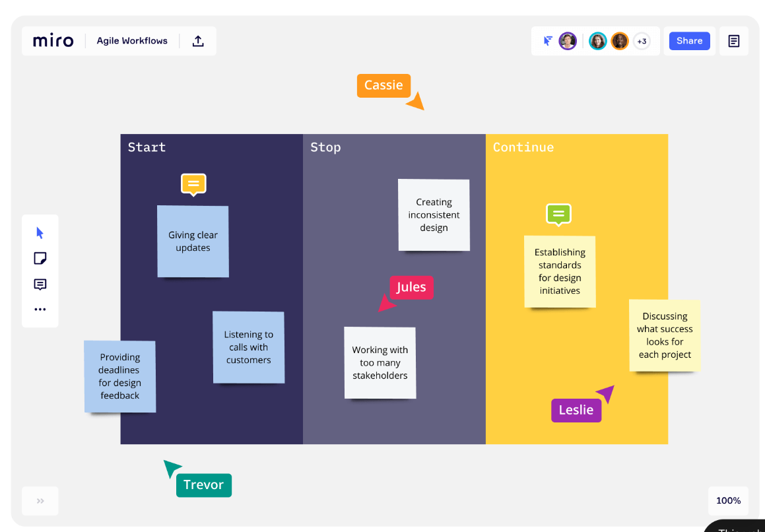Open the 100% zoom level control

tap(729, 501)
